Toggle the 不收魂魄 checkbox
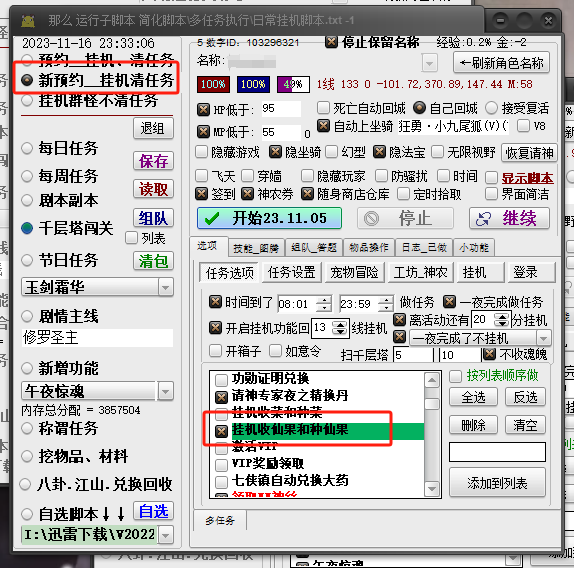574x568 pixels. coord(489,354)
